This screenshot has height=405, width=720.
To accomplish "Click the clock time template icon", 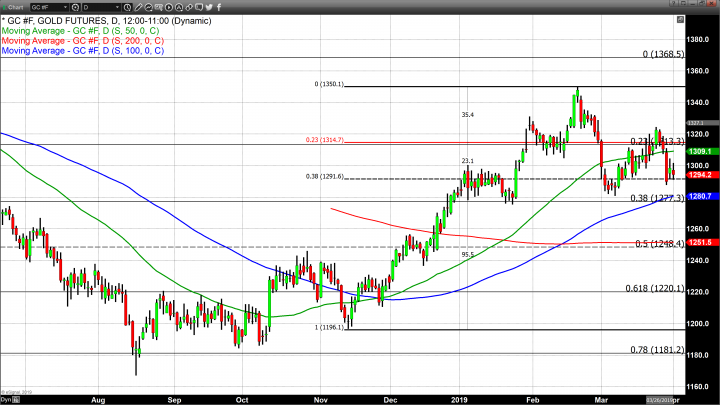I will (x=128, y=7).
